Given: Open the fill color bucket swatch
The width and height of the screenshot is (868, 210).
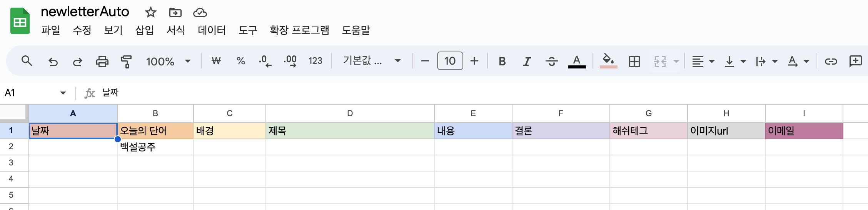Looking at the screenshot, I should (x=608, y=61).
